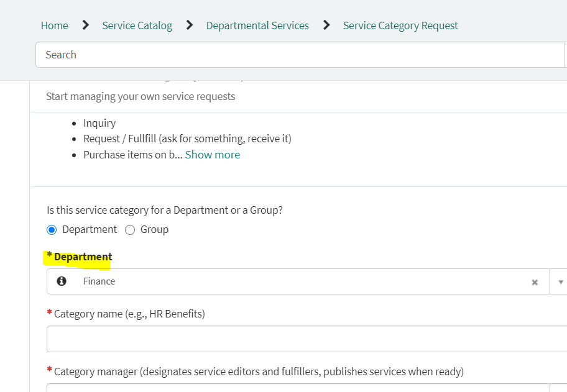Click 'Start managing your own service requests'
Screen dimensions: 567x392
click(x=141, y=96)
